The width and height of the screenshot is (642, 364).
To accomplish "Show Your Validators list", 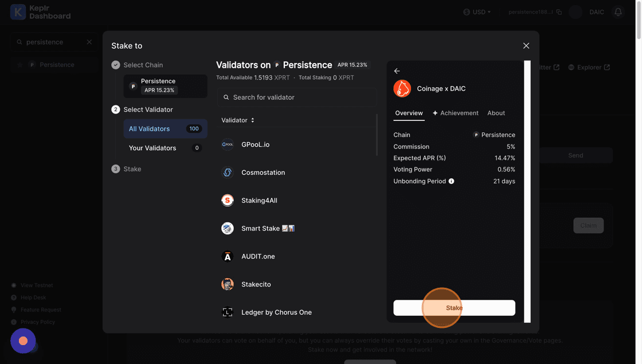I will [x=165, y=148].
